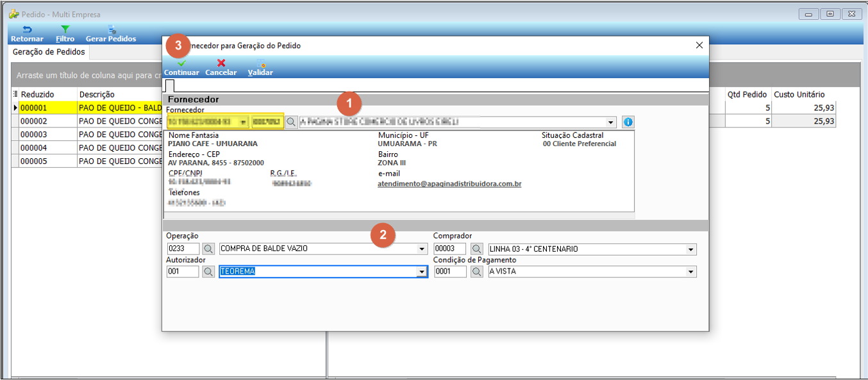Select row 000004 in Reduzido column

coord(48,148)
